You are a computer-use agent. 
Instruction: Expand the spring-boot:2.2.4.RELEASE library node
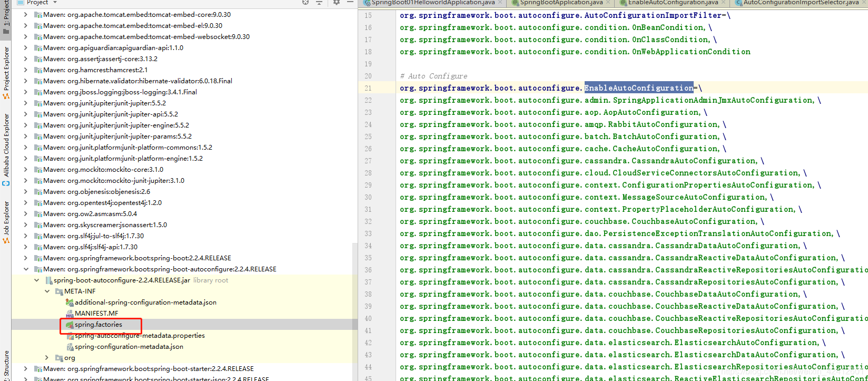(x=26, y=258)
